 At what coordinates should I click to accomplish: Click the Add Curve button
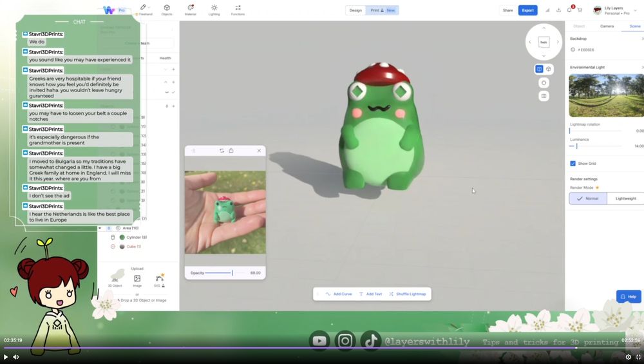(x=339, y=294)
